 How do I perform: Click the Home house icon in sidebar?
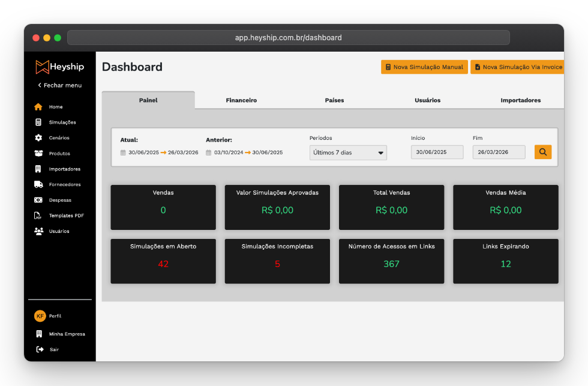point(38,107)
